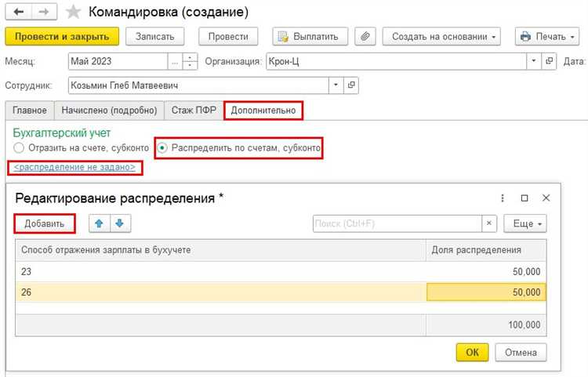This screenshot has width=588, height=377.
Task: Open month selection with the ellipsis button
Action: tap(175, 61)
